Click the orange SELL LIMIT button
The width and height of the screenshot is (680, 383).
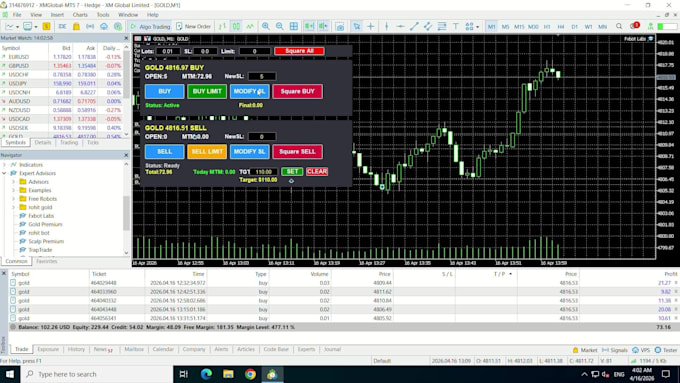pos(207,151)
